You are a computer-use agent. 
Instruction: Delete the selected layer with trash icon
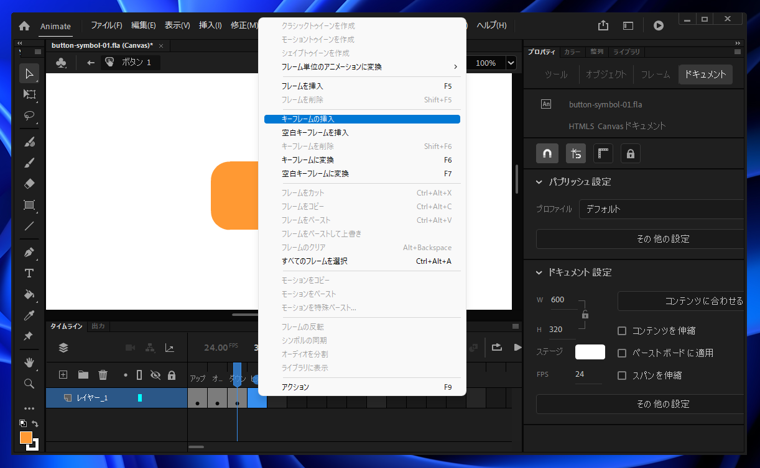[x=103, y=375]
